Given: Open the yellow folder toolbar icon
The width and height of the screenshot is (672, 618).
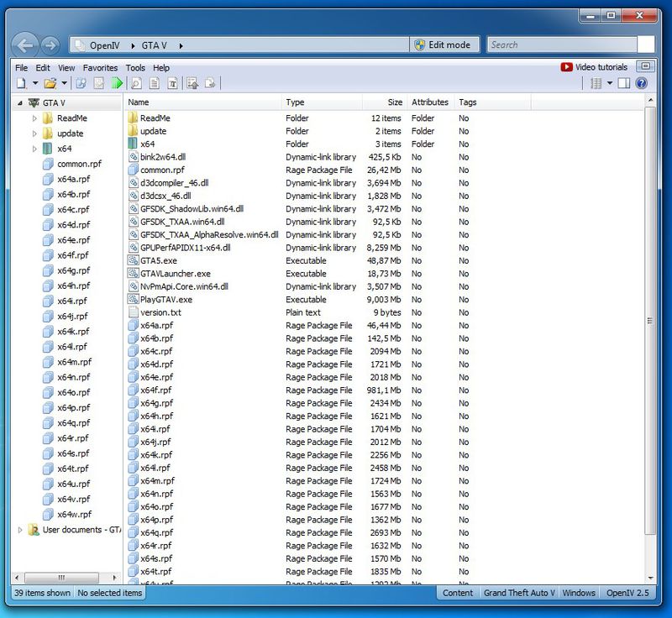Looking at the screenshot, I should tap(50, 83).
